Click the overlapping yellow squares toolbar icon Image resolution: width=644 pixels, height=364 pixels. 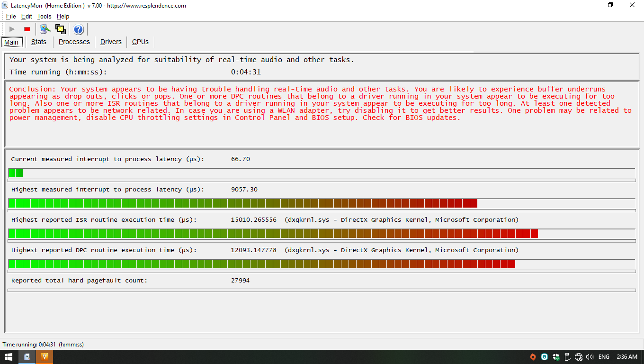click(60, 29)
